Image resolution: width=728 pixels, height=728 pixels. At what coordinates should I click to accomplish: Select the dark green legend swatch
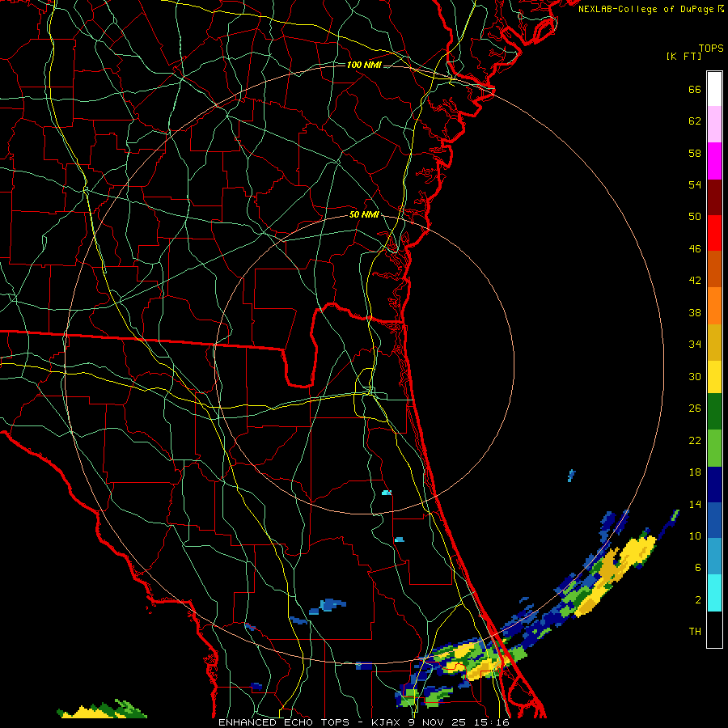coord(714,412)
